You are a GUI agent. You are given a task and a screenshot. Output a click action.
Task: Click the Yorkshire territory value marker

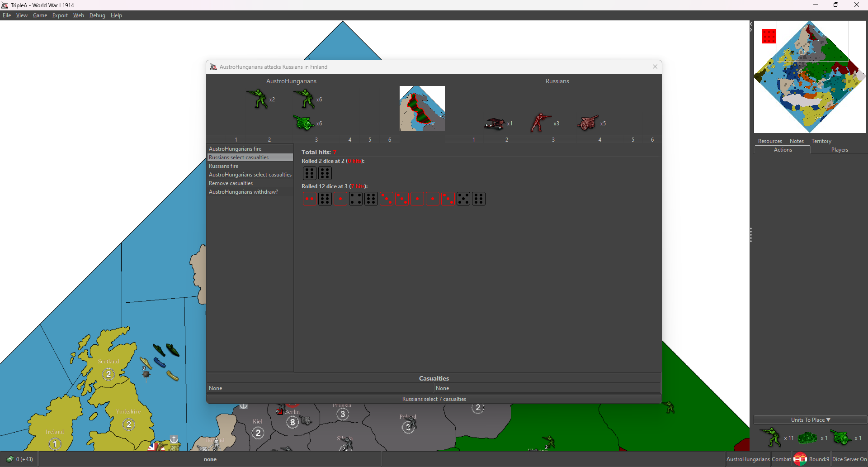point(129,424)
